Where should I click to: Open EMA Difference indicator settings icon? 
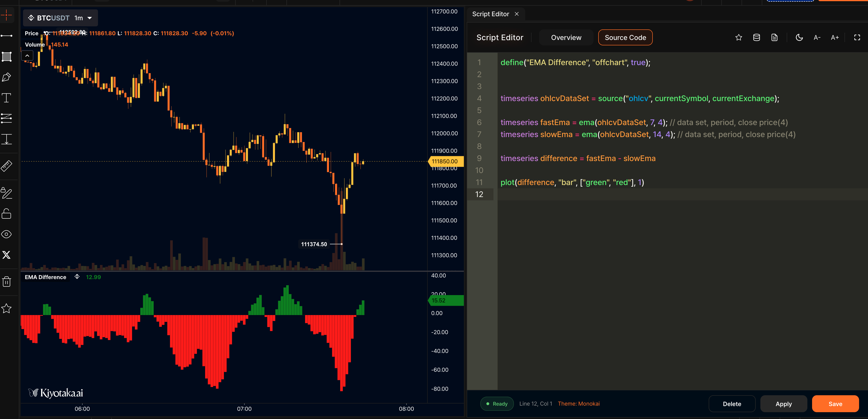coord(77,277)
